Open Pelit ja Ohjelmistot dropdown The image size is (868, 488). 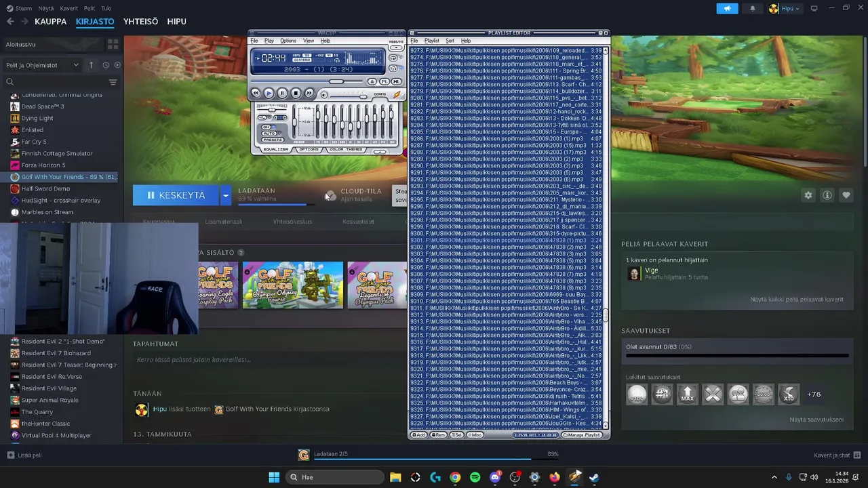coord(42,65)
